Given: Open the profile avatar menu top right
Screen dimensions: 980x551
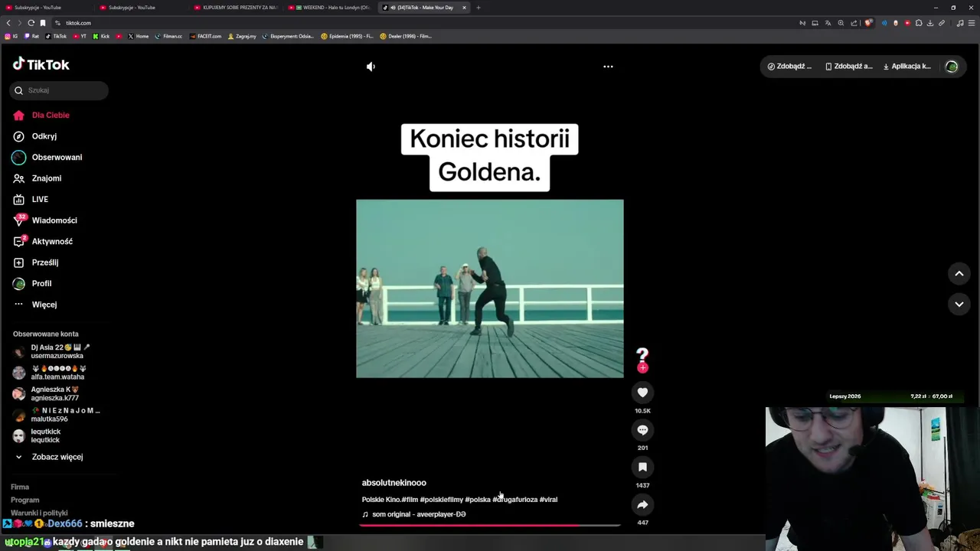Looking at the screenshot, I should 952,67.
